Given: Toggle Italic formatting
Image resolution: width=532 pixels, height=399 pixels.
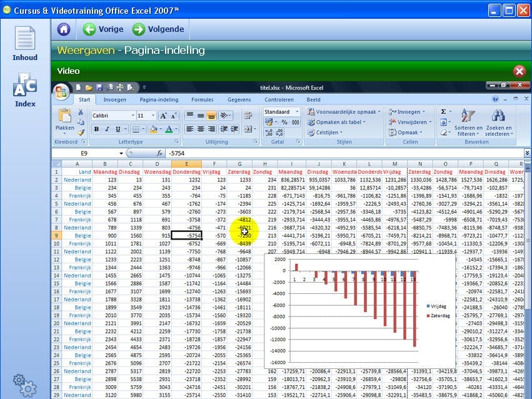Looking at the screenshot, I should pyautogui.click(x=107, y=129).
